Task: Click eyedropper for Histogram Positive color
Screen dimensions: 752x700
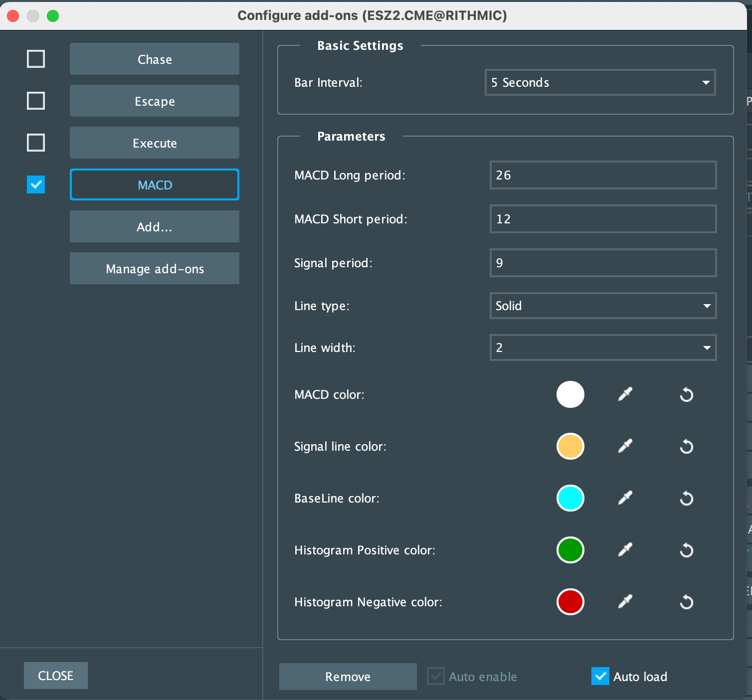Action: (x=625, y=550)
